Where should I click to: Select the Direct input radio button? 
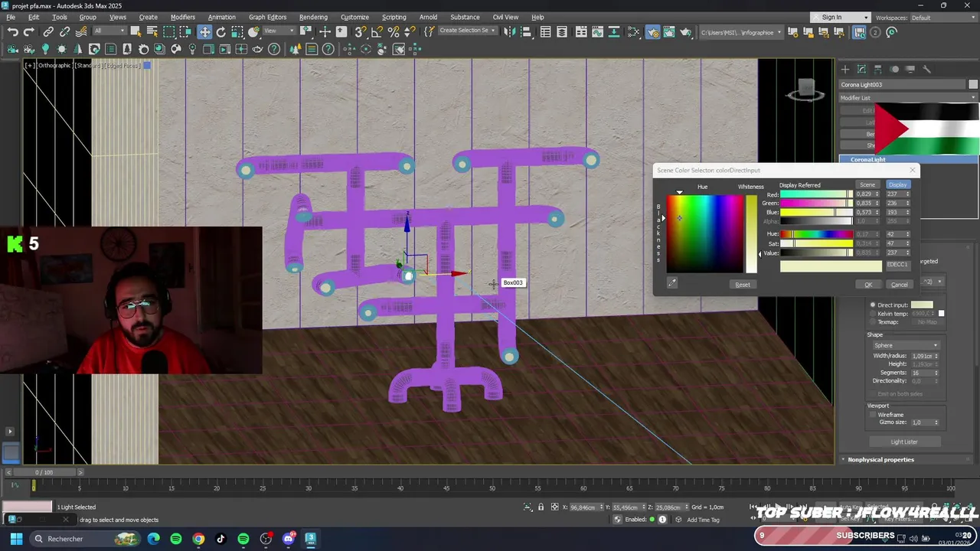pyautogui.click(x=873, y=305)
